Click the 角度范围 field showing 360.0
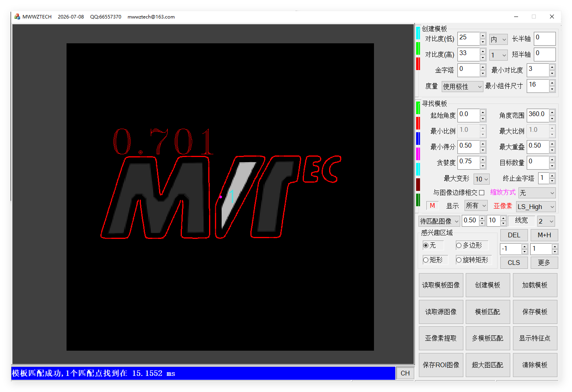Viewport: 572px width, 392px height. coord(538,115)
